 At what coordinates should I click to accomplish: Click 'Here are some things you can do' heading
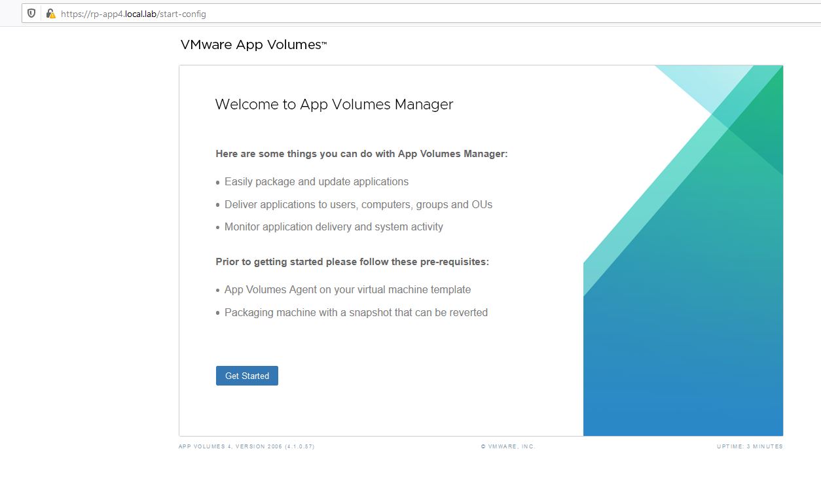(x=361, y=154)
